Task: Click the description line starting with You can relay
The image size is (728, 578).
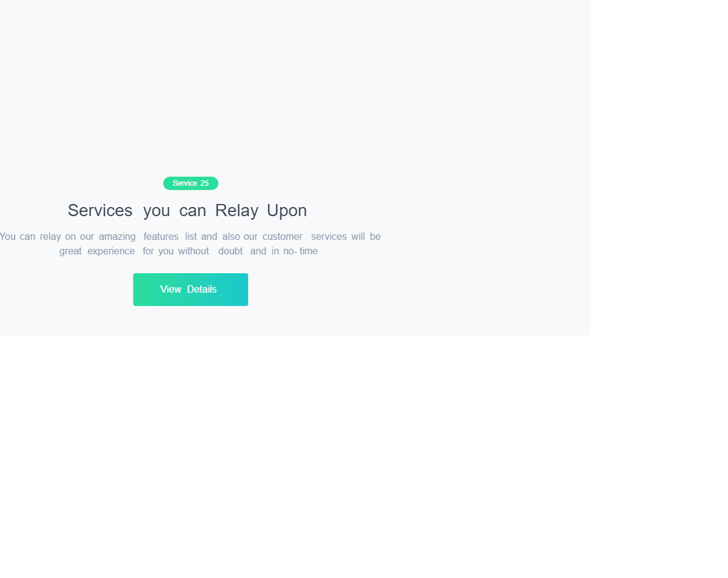Action: [190, 236]
